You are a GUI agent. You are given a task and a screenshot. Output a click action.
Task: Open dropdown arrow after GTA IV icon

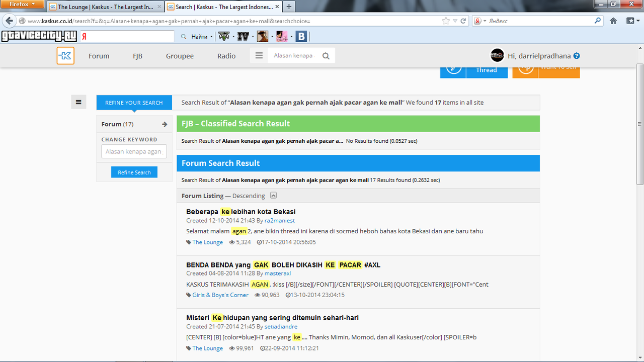253,37
